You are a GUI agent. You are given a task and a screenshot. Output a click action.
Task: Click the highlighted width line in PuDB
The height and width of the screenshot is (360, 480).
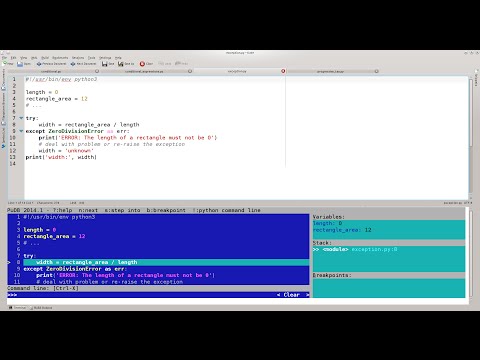pos(166,262)
